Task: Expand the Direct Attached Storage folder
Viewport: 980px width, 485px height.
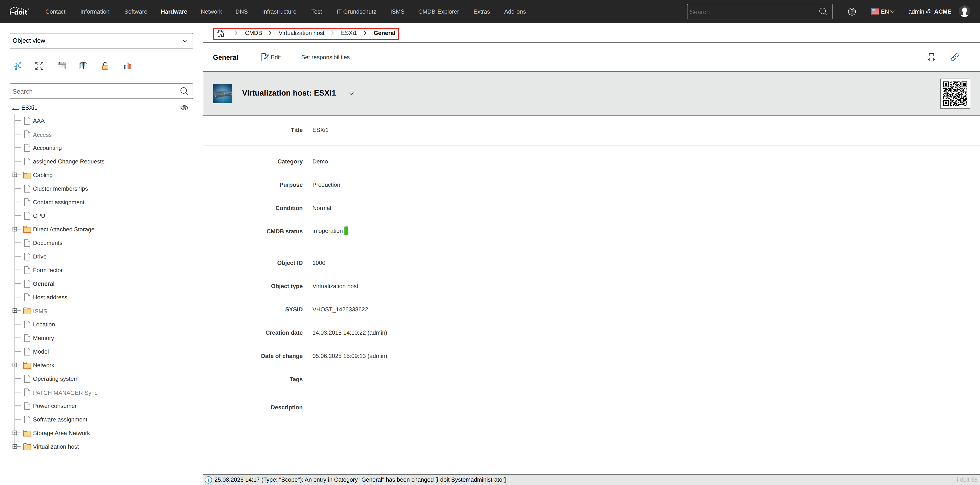Action: (x=15, y=229)
